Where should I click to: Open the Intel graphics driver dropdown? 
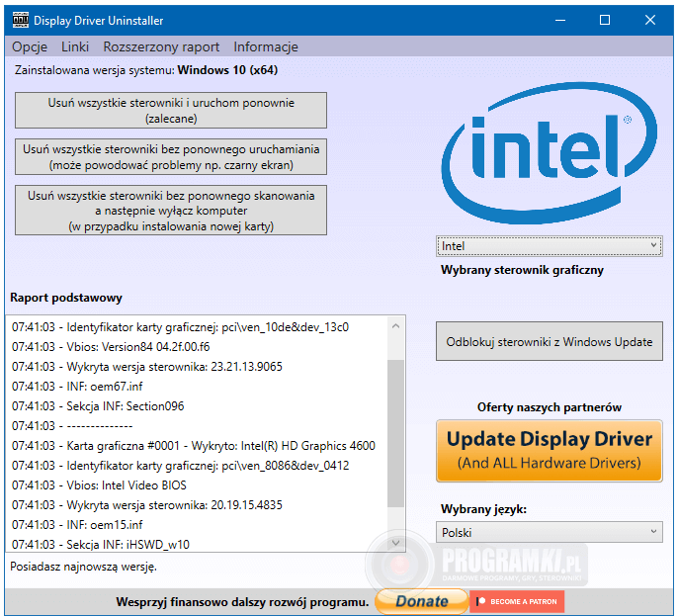(550, 246)
